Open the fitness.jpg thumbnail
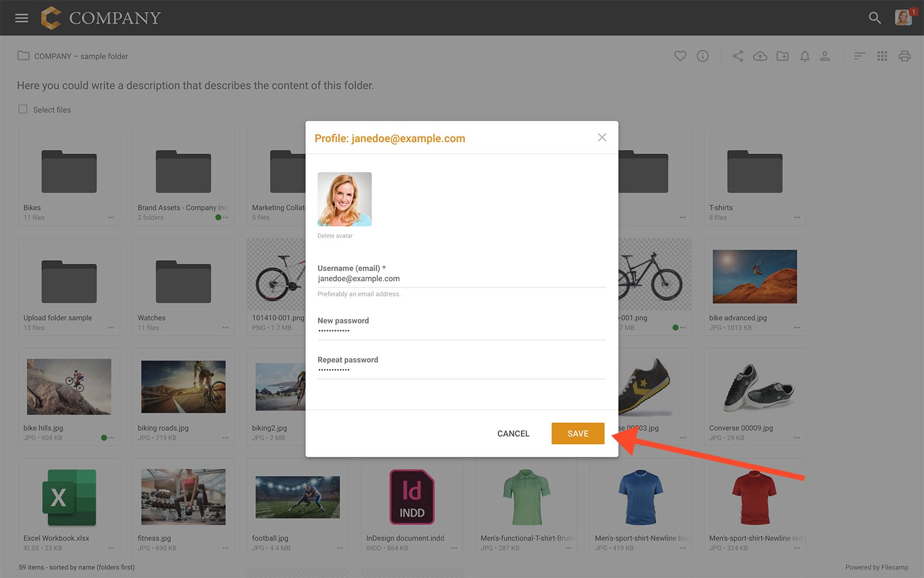 (x=183, y=497)
